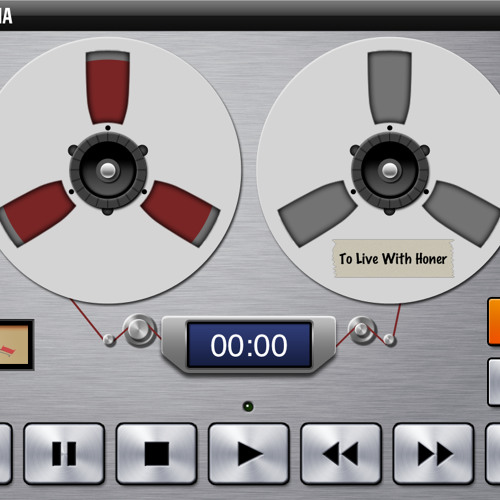This screenshot has height=500, width=500.
Task: Click the small guide pin below the right reel
Action: (x=389, y=340)
